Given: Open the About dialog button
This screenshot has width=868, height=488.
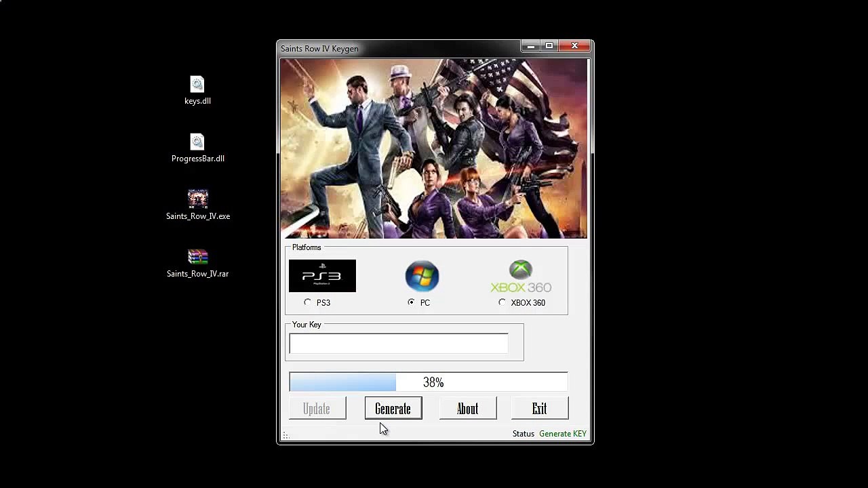Looking at the screenshot, I should click(468, 409).
